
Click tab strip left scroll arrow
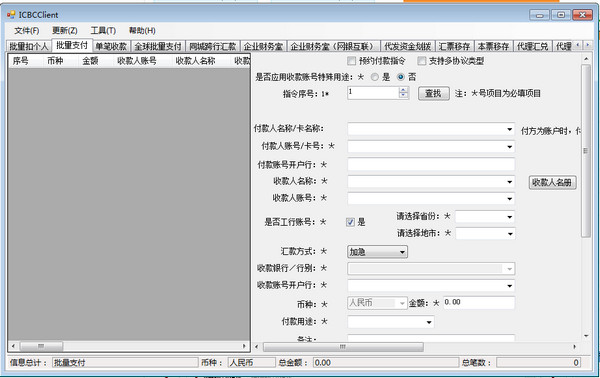point(578,45)
